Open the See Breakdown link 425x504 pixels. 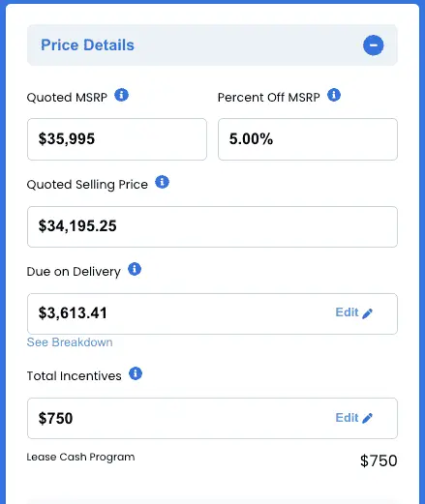pyautogui.click(x=70, y=342)
